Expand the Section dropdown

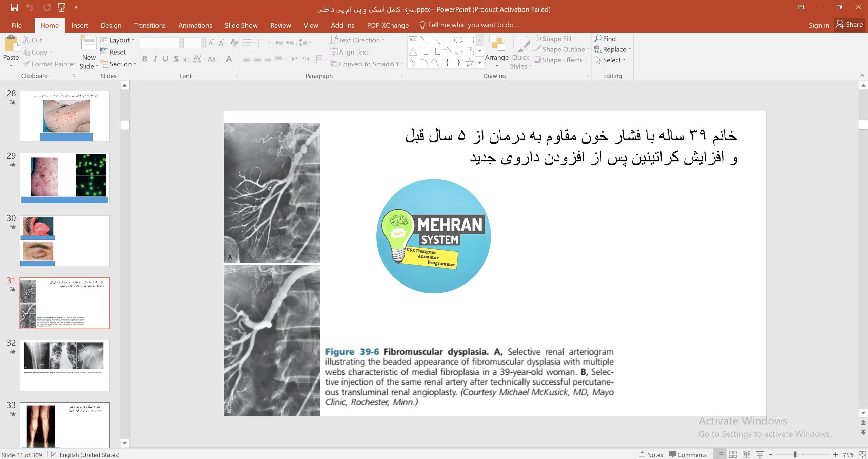(x=118, y=64)
